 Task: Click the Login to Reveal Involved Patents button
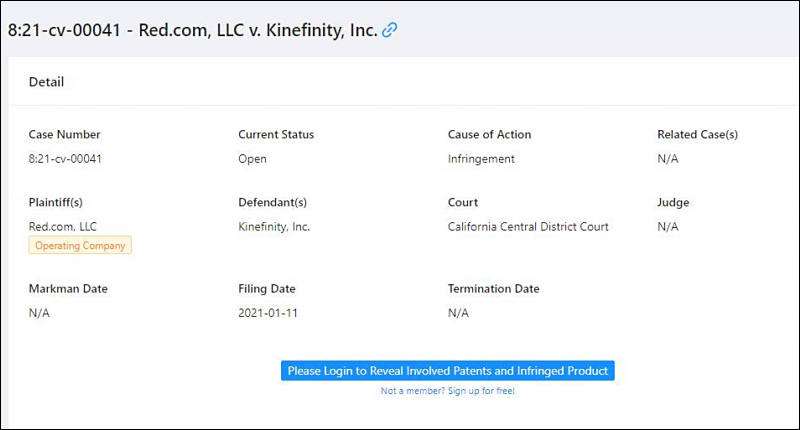click(x=447, y=371)
